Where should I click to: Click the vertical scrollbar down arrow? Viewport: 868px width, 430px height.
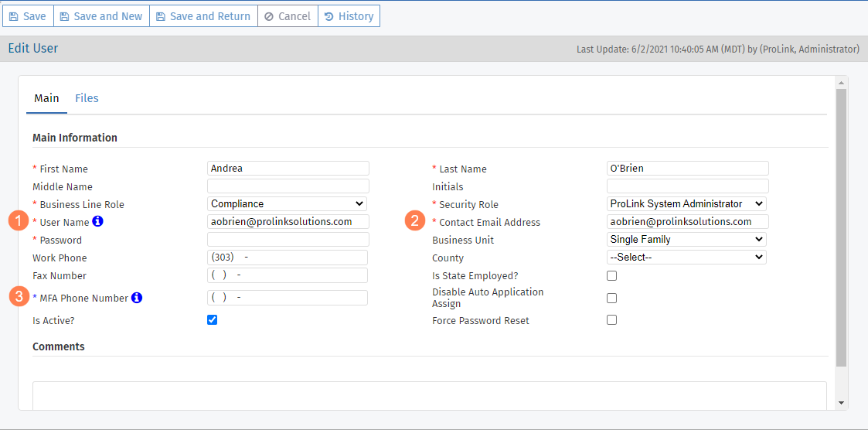pos(841,403)
